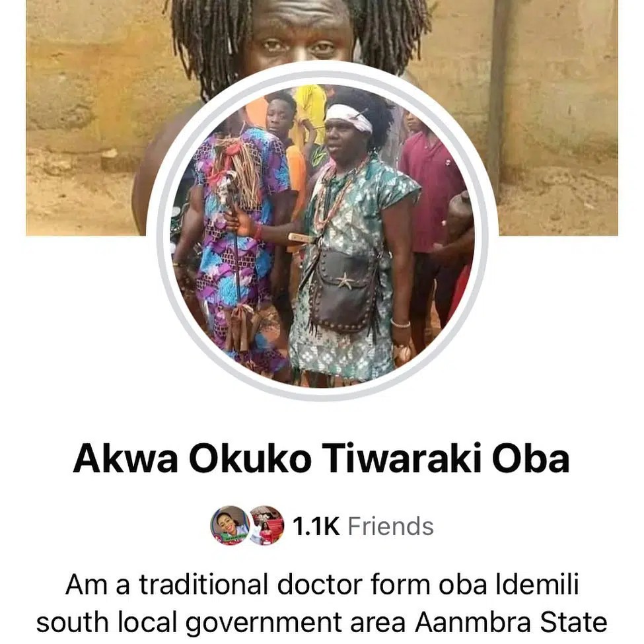Click the white headband in the profile photo

pyautogui.click(x=349, y=117)
